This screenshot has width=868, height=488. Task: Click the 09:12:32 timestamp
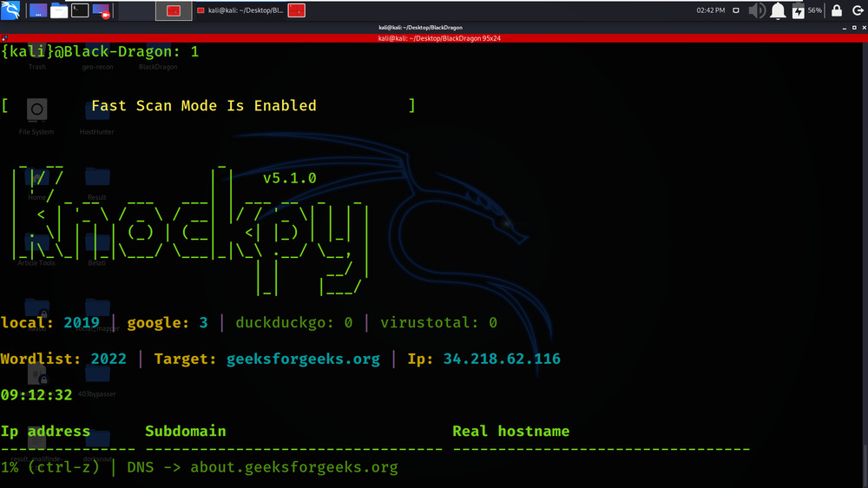point(36,395)
